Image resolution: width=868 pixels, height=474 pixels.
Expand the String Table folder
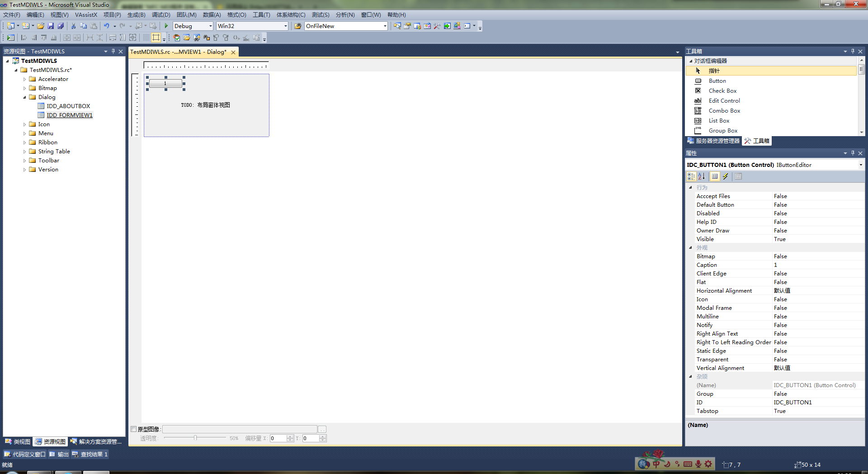point(25,152)
